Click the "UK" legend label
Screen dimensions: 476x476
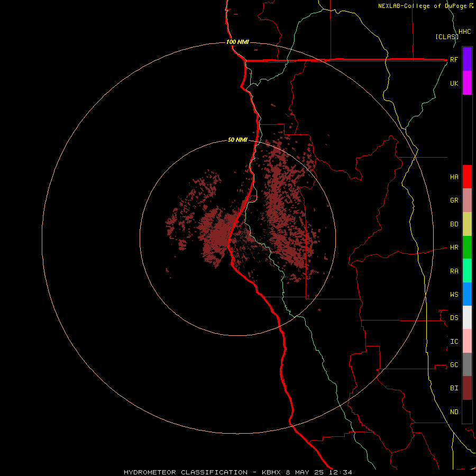pos(454,83)
